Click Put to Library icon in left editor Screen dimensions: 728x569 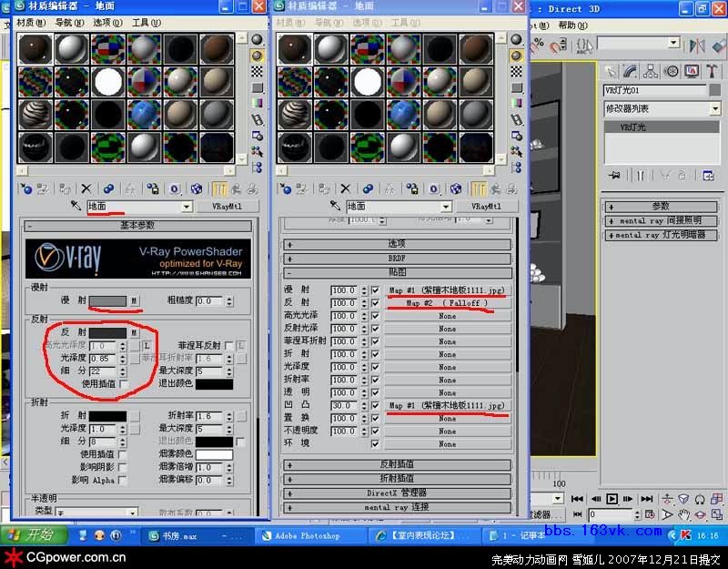pyautogui.click(x=153, y=188)
